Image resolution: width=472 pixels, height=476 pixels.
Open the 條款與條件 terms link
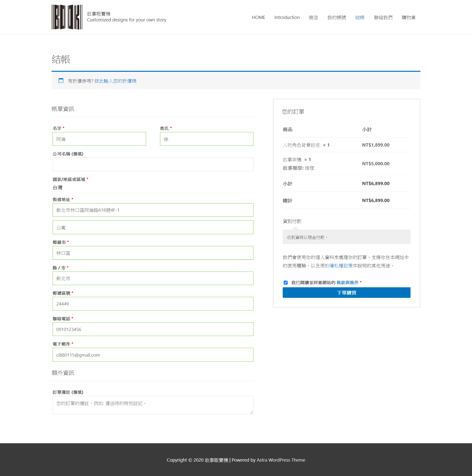(347, 282)
